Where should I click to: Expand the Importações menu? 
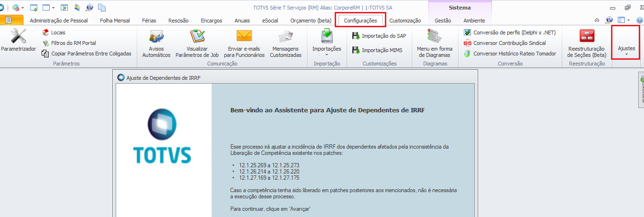[327, 43]
